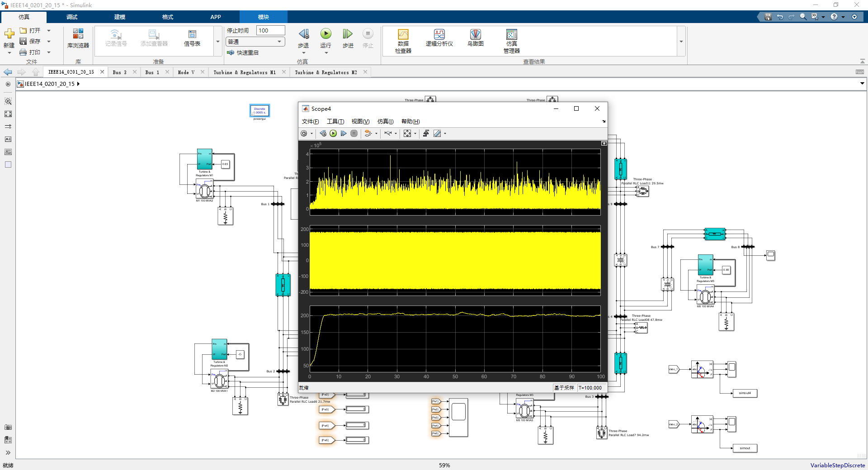Open Scope4 configuration properties gear
Viewport: 868px width, 470px height.
[304, 133]
